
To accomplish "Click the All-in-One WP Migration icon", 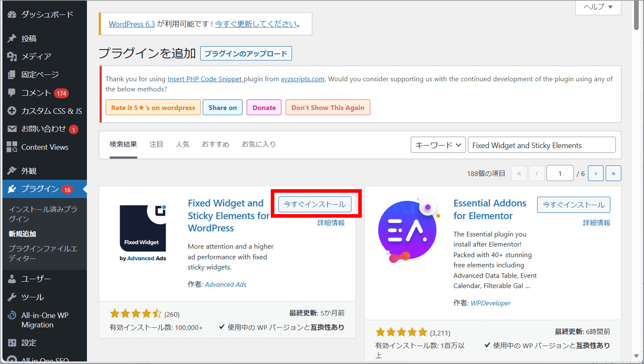I will (12, 315).
